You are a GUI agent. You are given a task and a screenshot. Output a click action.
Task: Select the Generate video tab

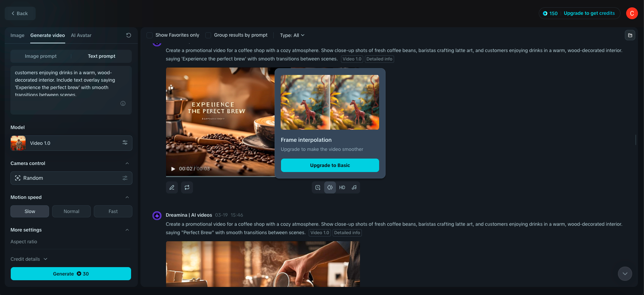click(48, 35)
